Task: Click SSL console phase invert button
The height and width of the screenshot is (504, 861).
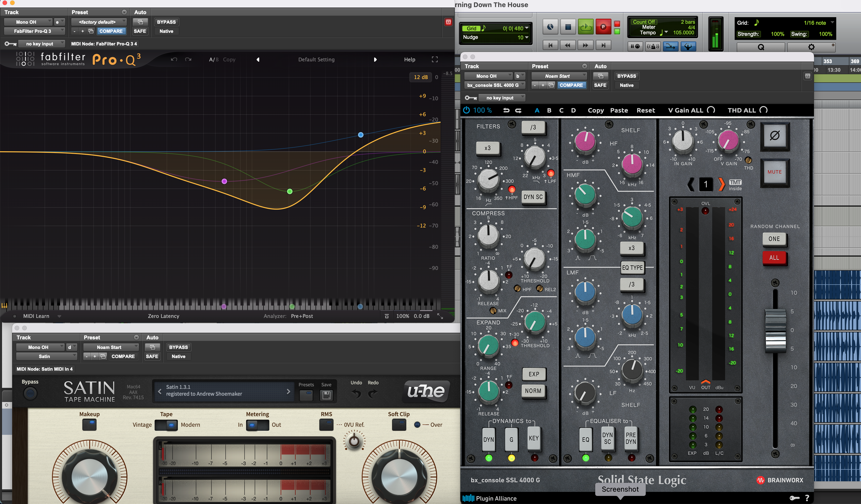Action: (775, 136)
